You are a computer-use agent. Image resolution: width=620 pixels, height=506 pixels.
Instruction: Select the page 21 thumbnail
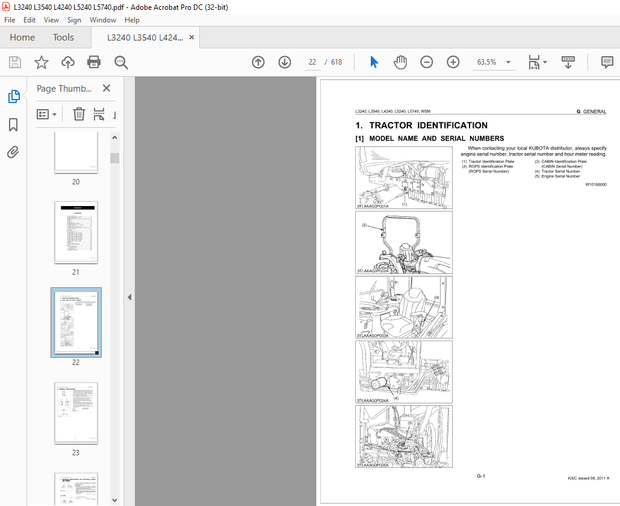point(76,232)
